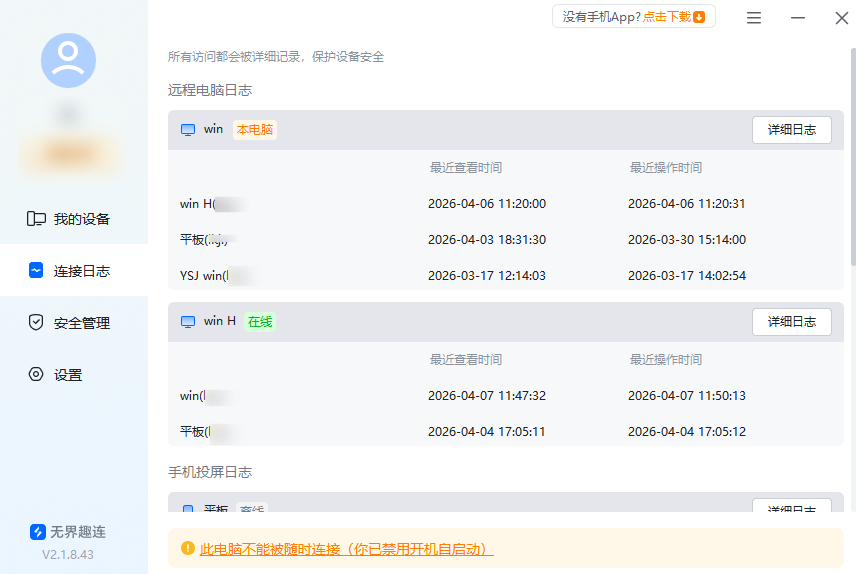Click the 在线 status tag

260,322
